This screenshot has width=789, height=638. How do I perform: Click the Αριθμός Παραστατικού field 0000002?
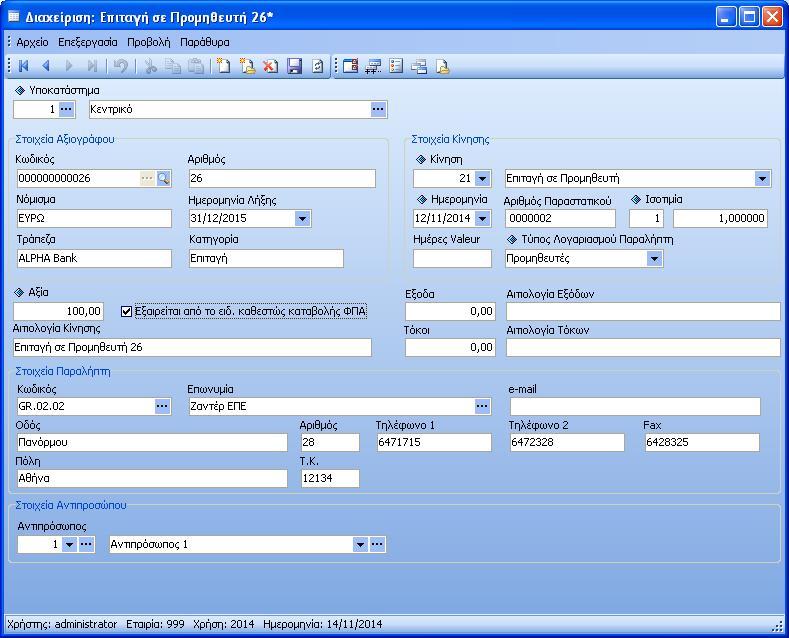[x=561, y=218]
